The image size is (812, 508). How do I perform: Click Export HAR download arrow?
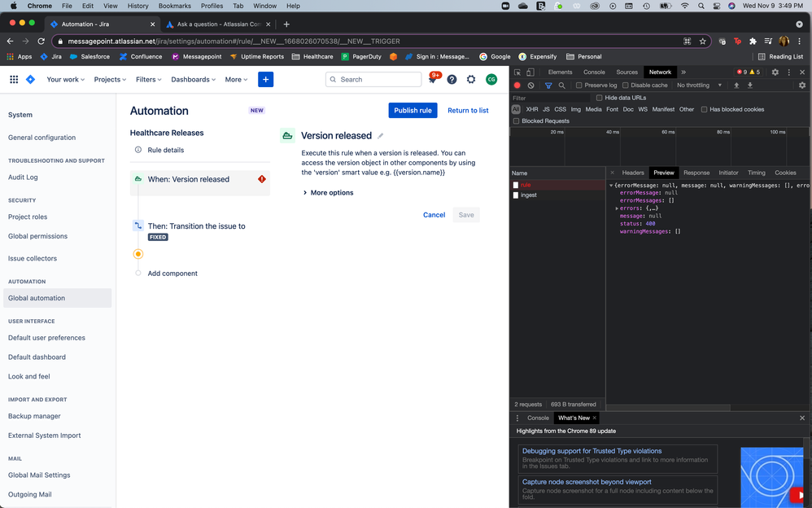750,85
